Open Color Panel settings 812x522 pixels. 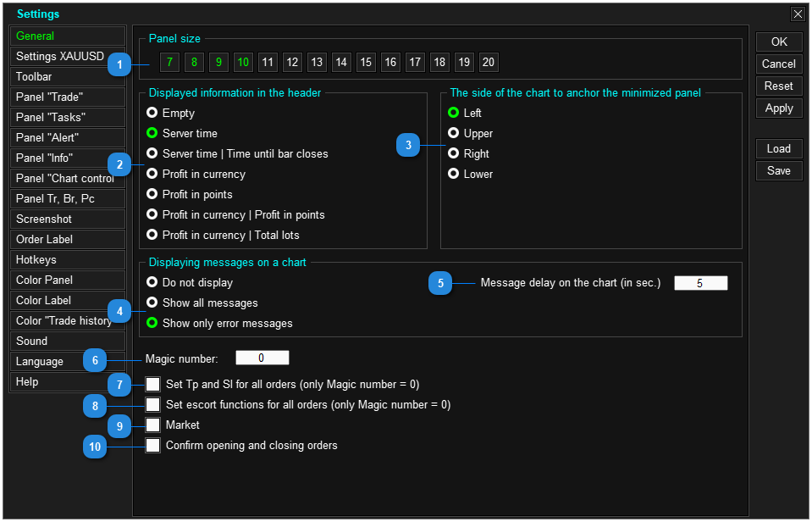click(x=68, y=280)
